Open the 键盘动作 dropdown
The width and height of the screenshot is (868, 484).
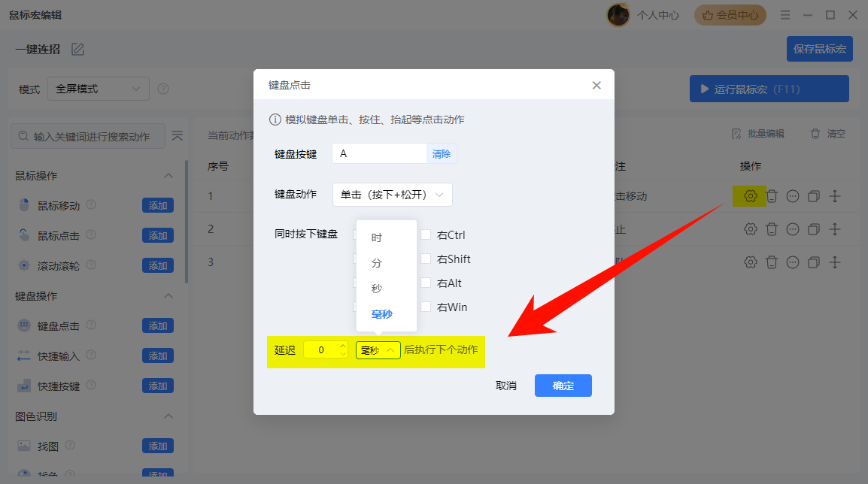(x=392, y=194)
